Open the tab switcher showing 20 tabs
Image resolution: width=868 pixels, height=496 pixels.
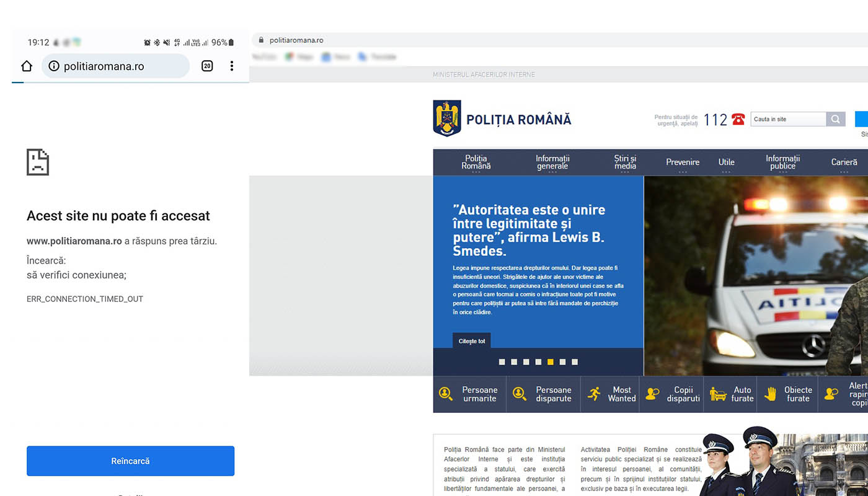click(207, 66)
